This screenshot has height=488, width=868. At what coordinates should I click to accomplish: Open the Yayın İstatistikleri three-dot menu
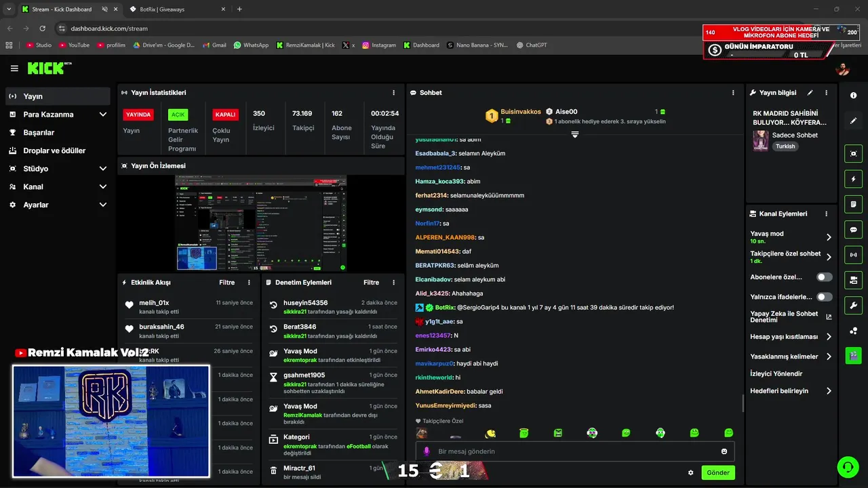click(x=394, y=93)
